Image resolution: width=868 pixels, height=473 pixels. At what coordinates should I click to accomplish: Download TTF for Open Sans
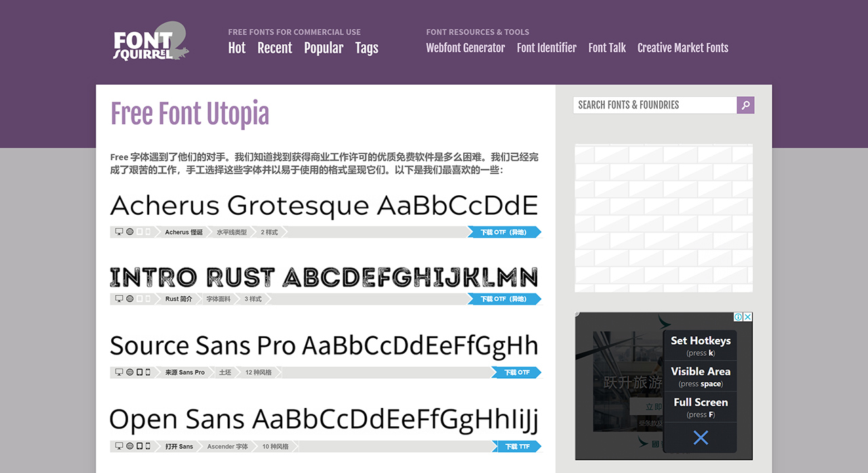[519, 446]
